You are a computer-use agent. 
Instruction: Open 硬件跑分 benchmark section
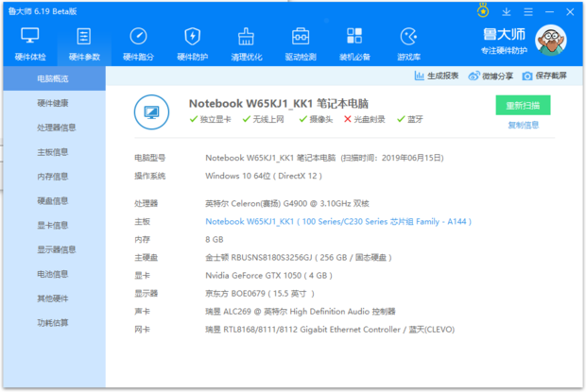tap(138, 43)
